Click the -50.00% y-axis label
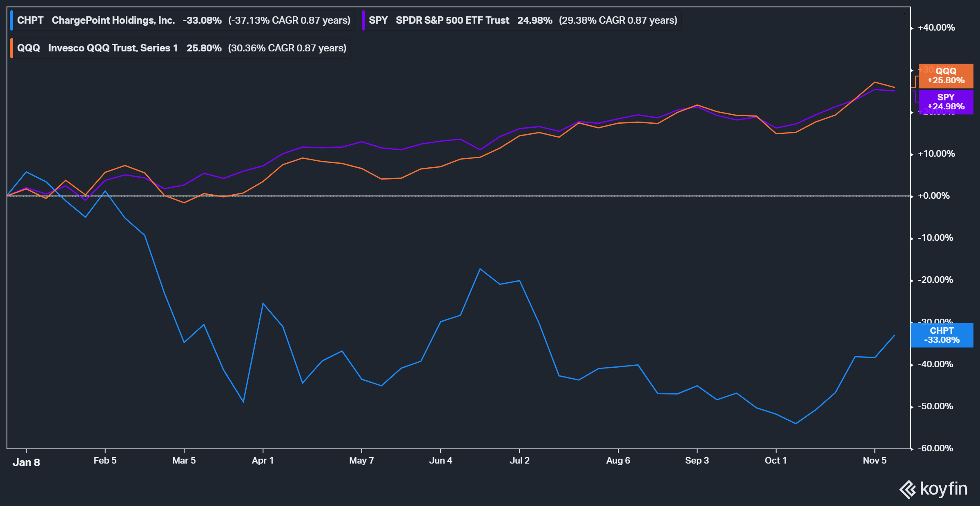Image resolution: width=980 pixels, height=506 pixels. pos(935,406)
